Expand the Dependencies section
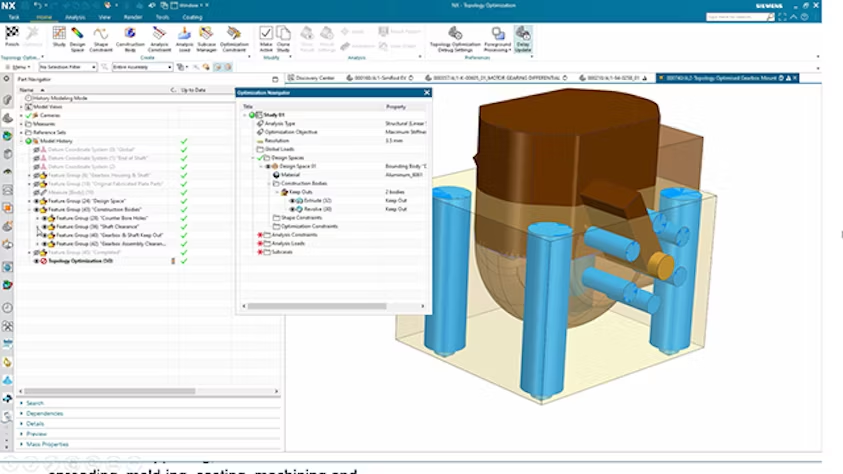This screenshot has height=474, width=843. pos(45,413)
